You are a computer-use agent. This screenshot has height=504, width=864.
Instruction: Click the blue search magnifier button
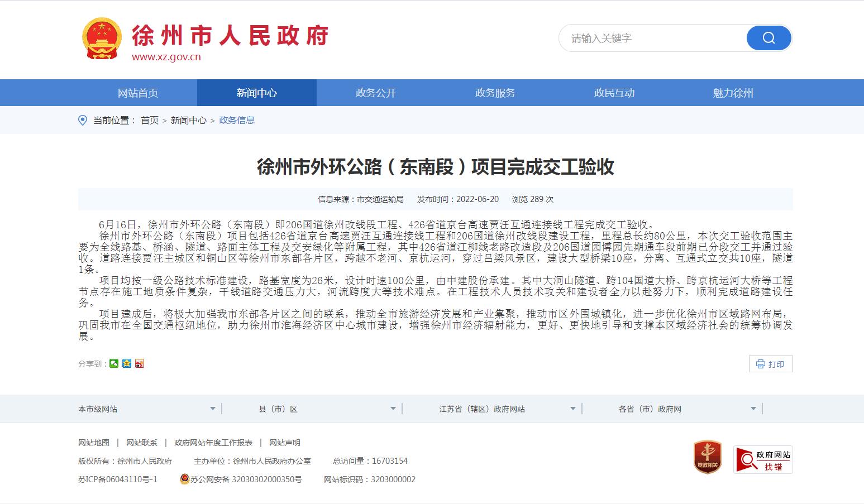point(768,38)
